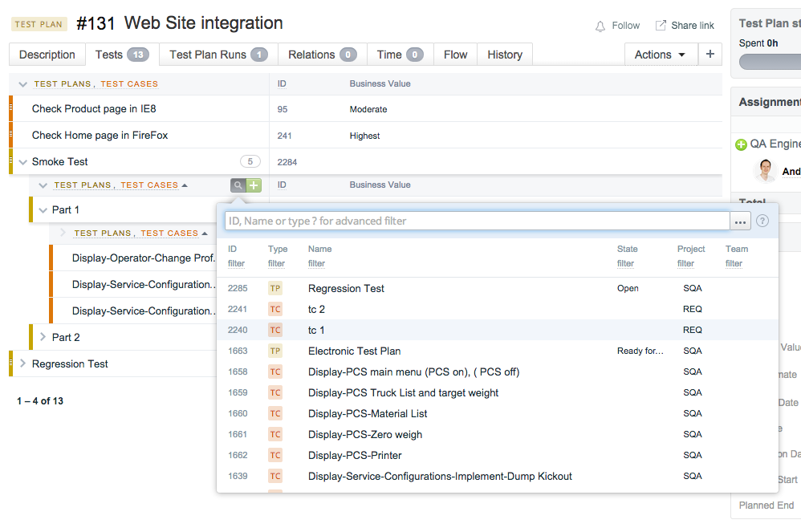Click the advanced filter search input
This screenshot has width=801, height=532.
pyautogui.click(x=477, y=221)
